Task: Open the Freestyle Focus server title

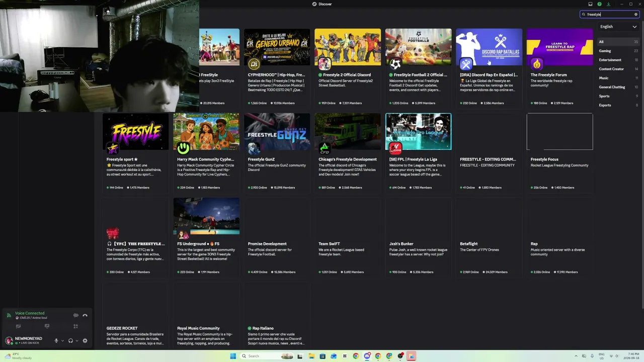Action: [544, 159]
